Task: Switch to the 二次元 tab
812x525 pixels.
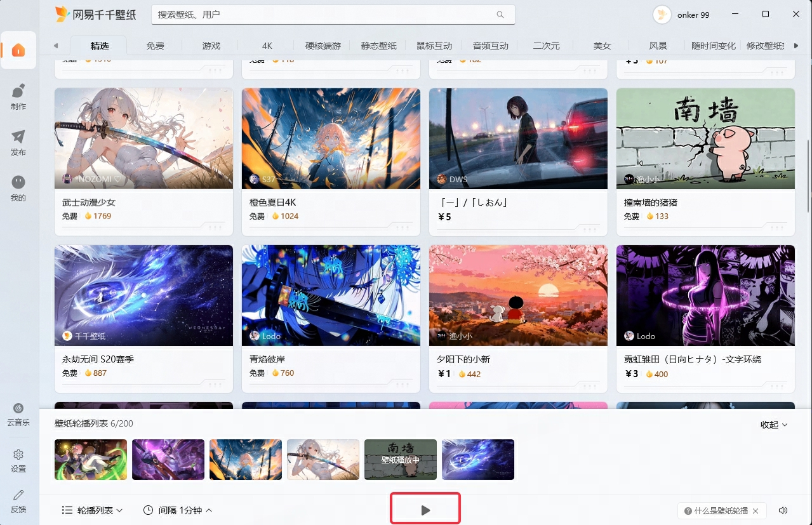Action: (546, 46)
